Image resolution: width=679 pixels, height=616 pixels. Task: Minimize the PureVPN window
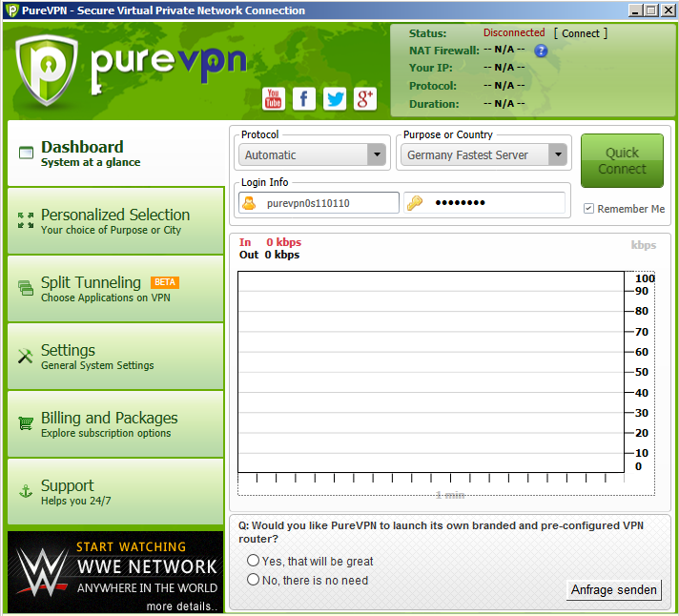pyautogui.click(x=635, y=10)
